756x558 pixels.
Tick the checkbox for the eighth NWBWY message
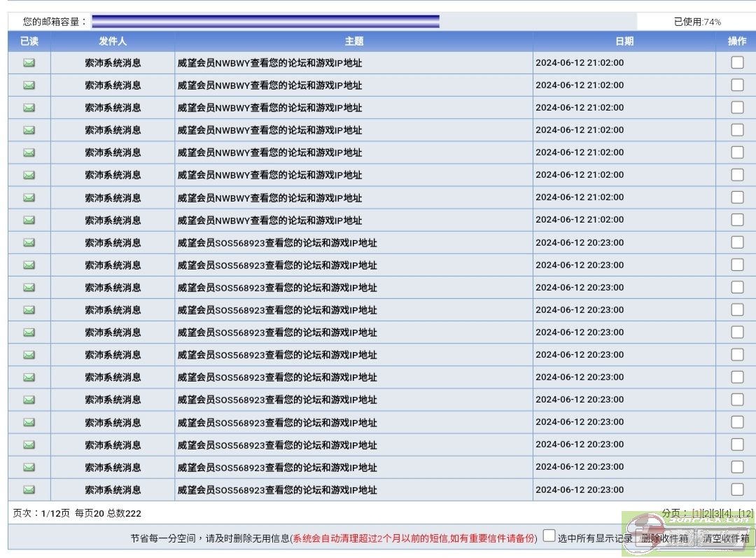pos(736,219)
